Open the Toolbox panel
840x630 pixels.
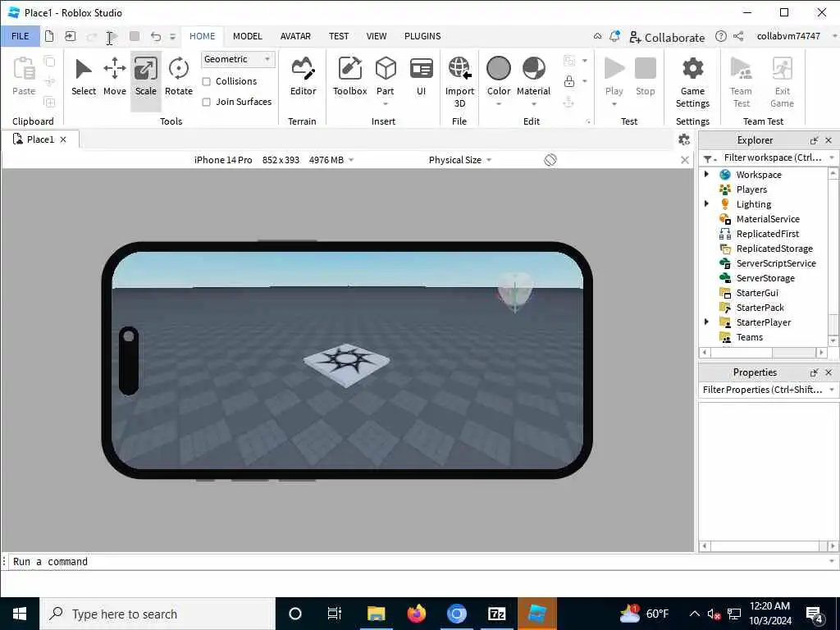pyautogui.click(x=349, y=77)
